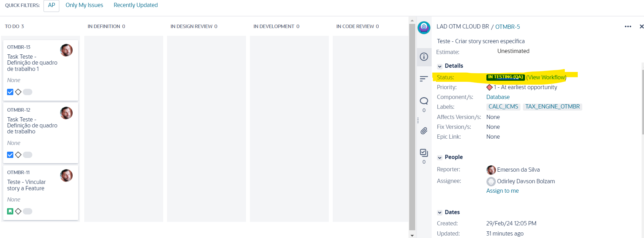The height and width of the screenshot is (238, 644).
Task: Toggle the AP quick filter
Action: pos(51,5)
